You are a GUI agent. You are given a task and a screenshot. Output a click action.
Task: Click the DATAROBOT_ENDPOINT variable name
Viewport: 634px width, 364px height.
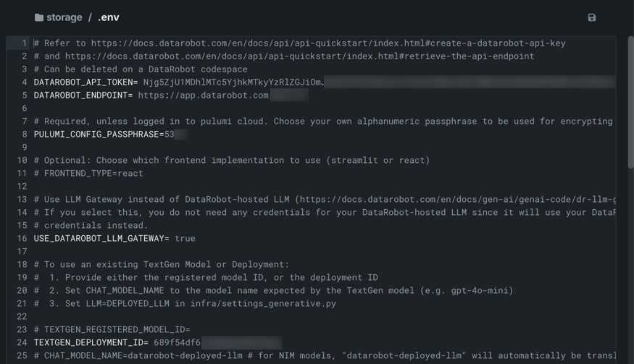[x=80, y=96]
